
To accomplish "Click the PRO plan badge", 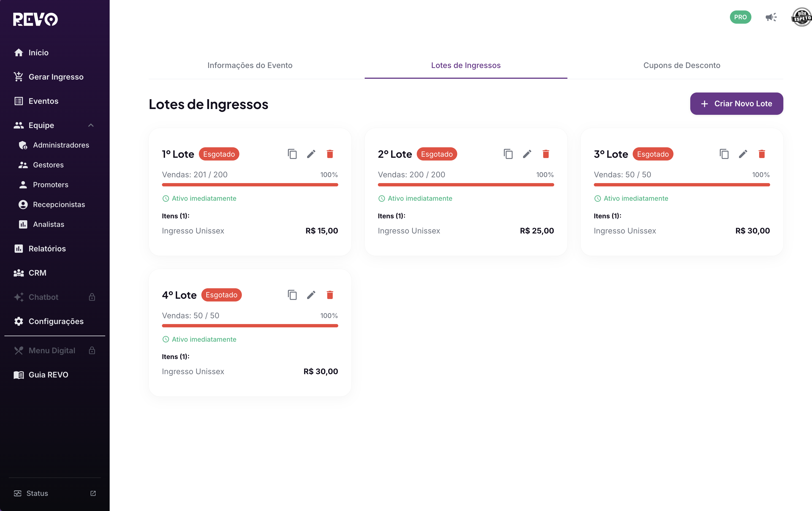I will click(x=740, y=17).
